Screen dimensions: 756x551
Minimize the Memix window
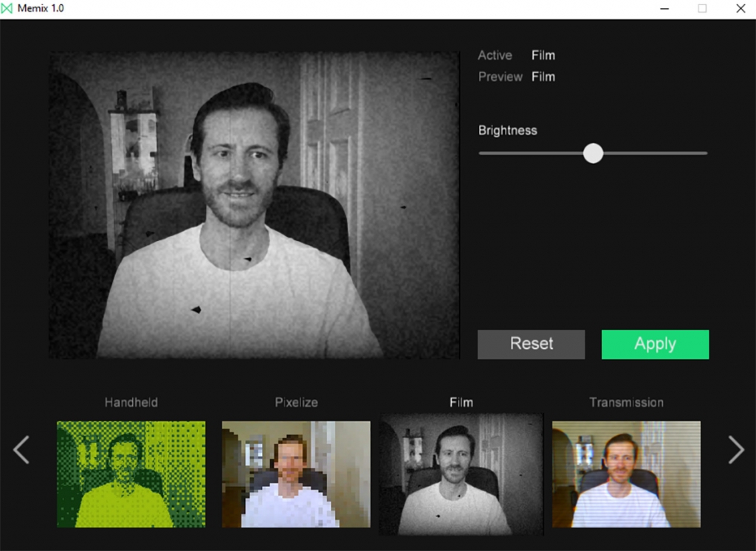point(664,8)
